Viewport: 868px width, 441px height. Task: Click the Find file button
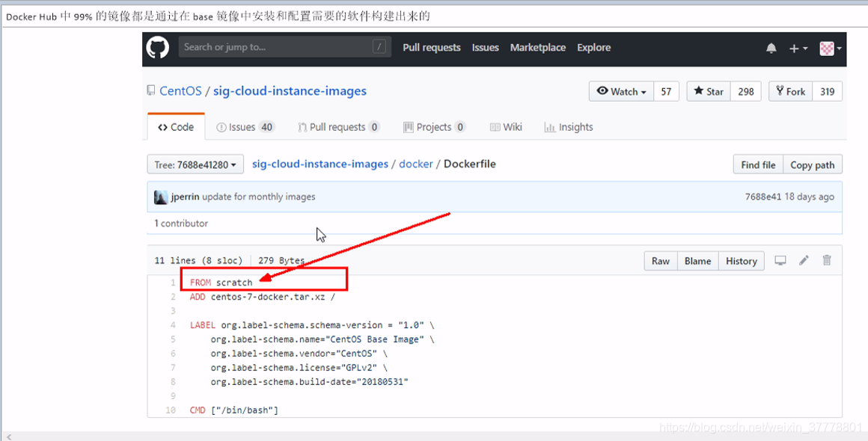click(x=758, y=164)
